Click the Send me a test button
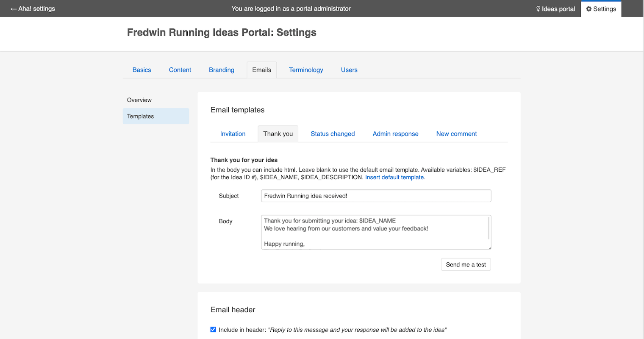The width and height of the screenshot is (644, 339). coord(466,264)
